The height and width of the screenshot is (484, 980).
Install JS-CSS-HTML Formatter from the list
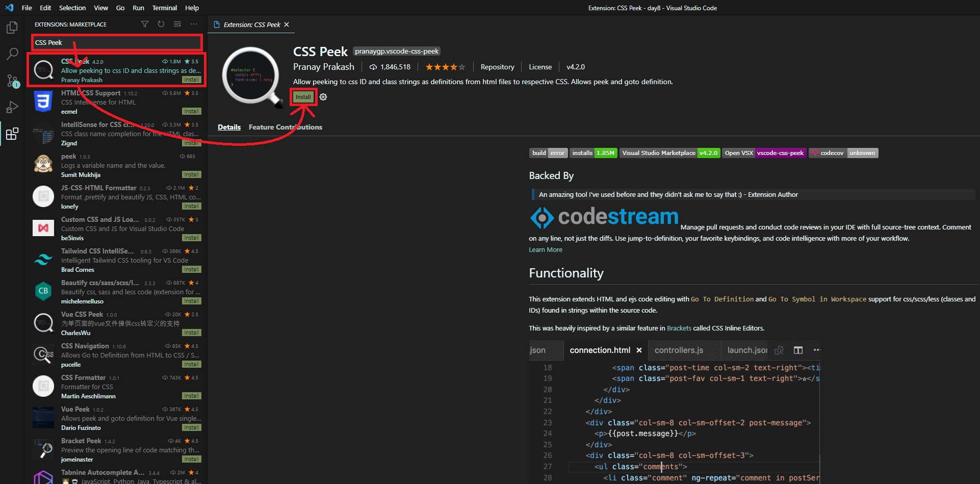click(192, 207)
